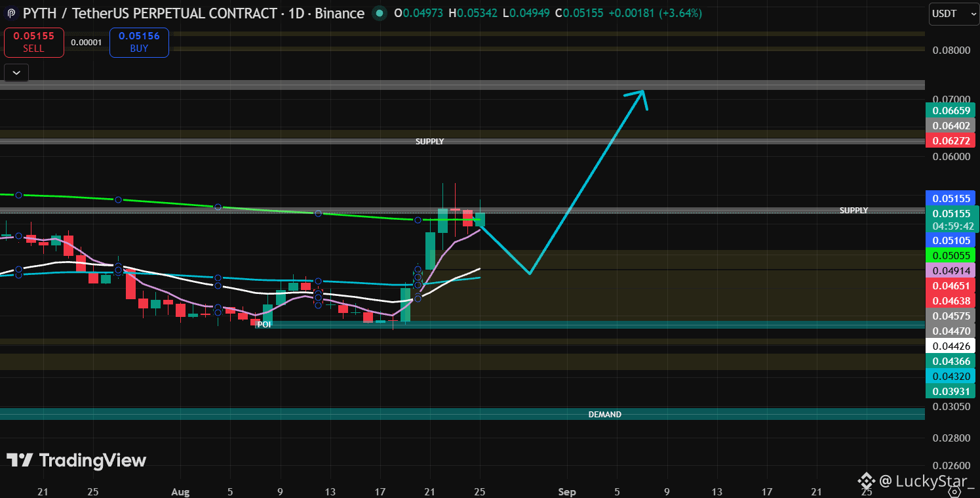Select the POI label on the chart
Viewport: 980px width, 498px height.
264,324
